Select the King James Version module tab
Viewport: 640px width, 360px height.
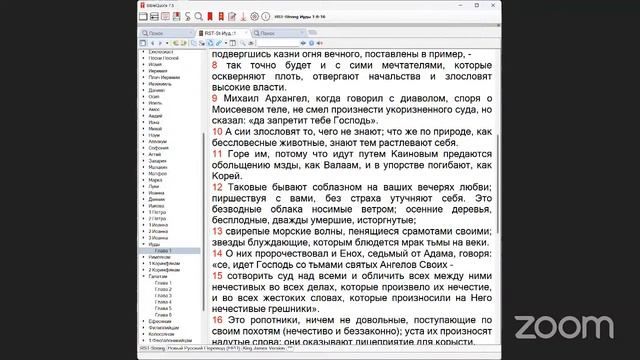[x=264, y=348]
